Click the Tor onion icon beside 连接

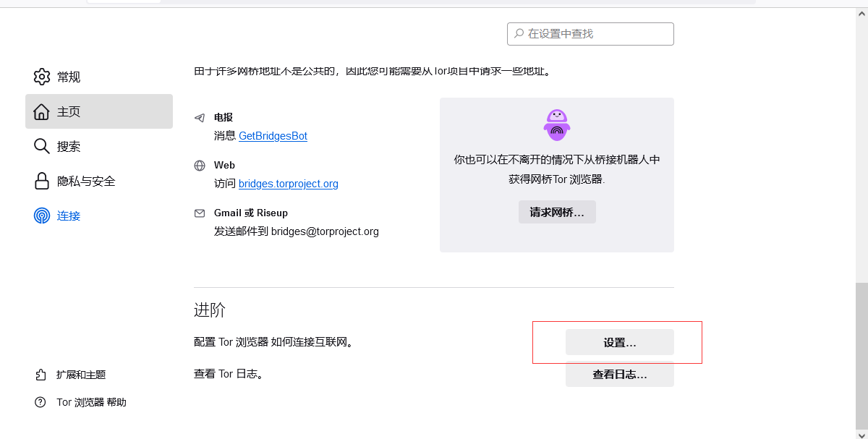(42, 216)
